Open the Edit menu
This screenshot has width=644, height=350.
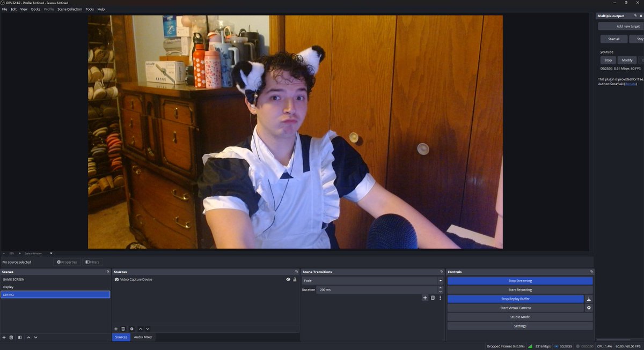click(x=13, y=9)
